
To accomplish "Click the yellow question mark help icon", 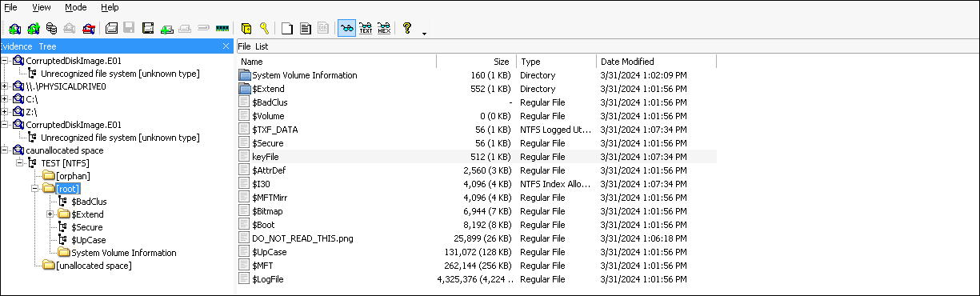I will pos(406,29).
